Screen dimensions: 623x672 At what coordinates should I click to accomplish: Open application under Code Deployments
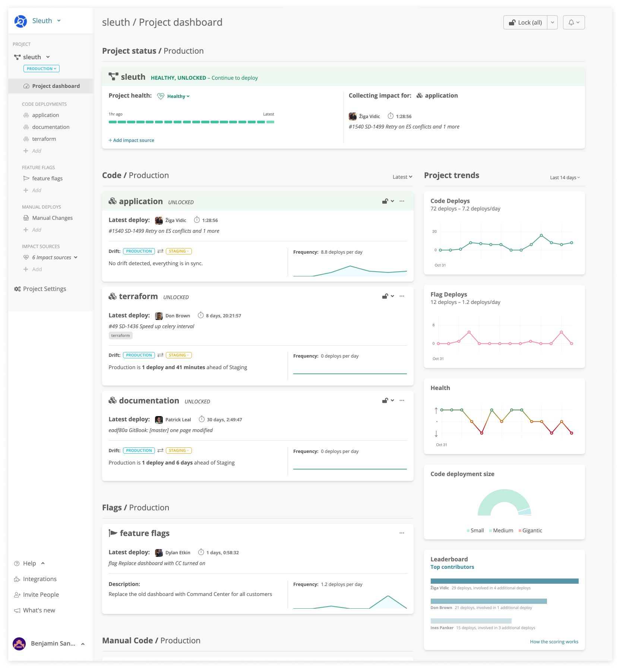click(x=45, y=115)
